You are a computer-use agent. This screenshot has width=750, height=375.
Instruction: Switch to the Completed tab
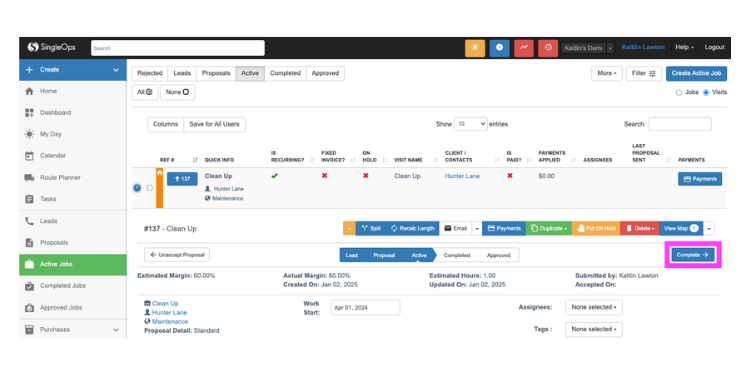(x=285, y=74)
